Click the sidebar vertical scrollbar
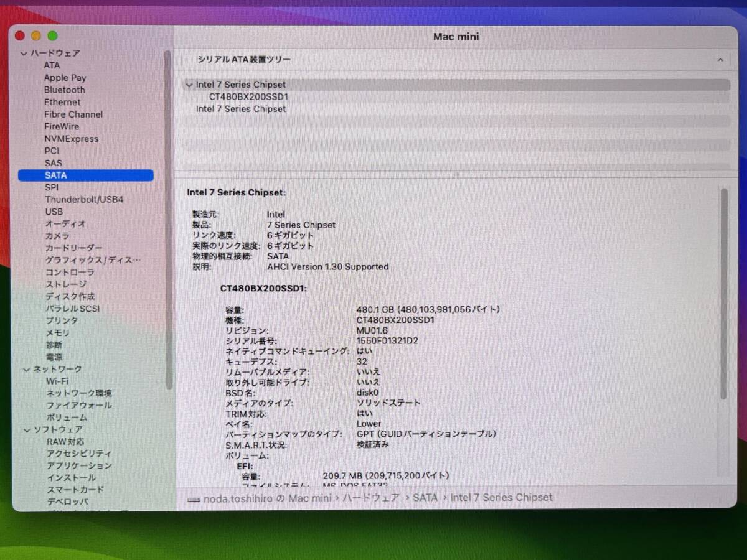This screenshot has height=560, width=747. click(168, 219)
